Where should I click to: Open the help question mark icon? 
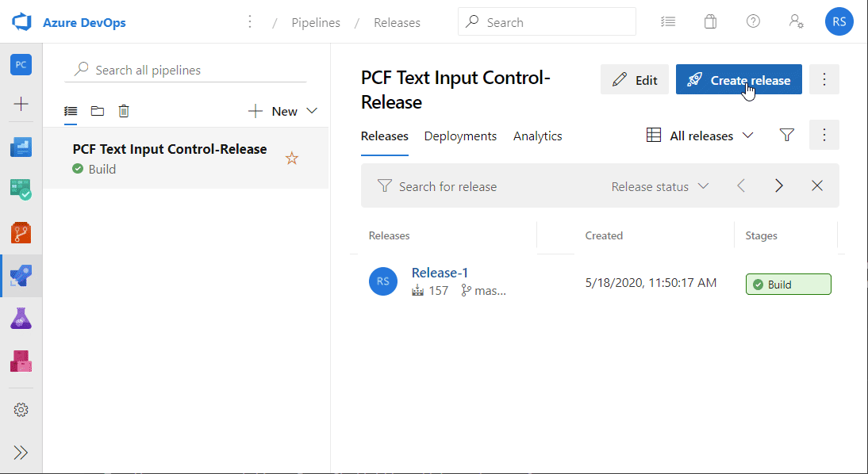point(753,21)
